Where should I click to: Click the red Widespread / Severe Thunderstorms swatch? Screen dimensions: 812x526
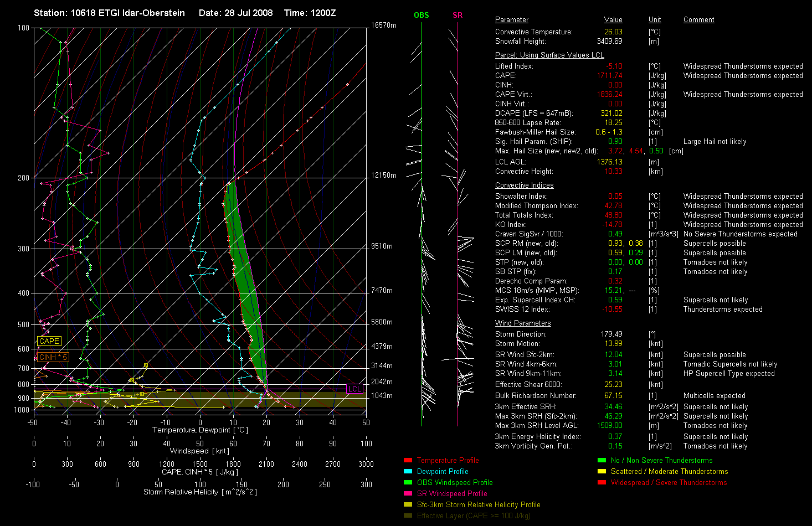(x=602, y=482)
